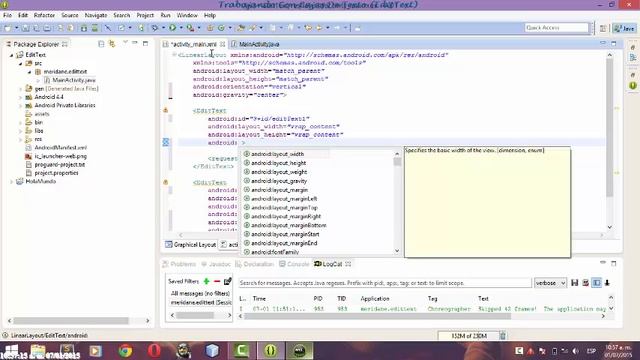
Task: Collapse the src folder in Package Explorer
Action: pyautogui.click(x=20, y=63)
